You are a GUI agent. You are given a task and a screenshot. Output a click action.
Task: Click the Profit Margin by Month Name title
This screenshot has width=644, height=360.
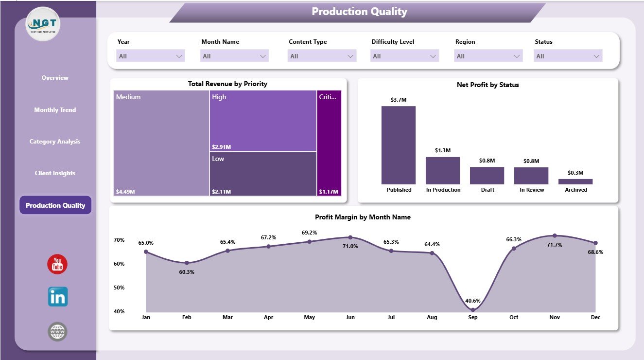(x=363, y=217)
